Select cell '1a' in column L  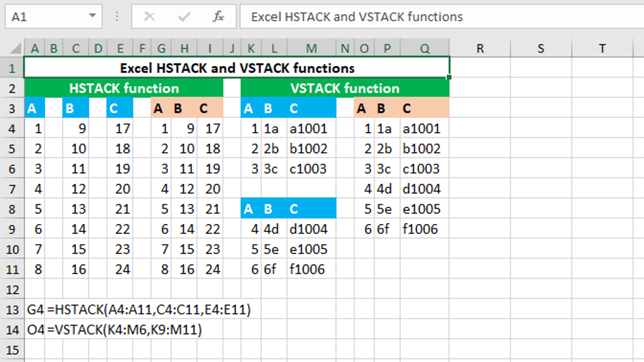(x=274, y=128)
